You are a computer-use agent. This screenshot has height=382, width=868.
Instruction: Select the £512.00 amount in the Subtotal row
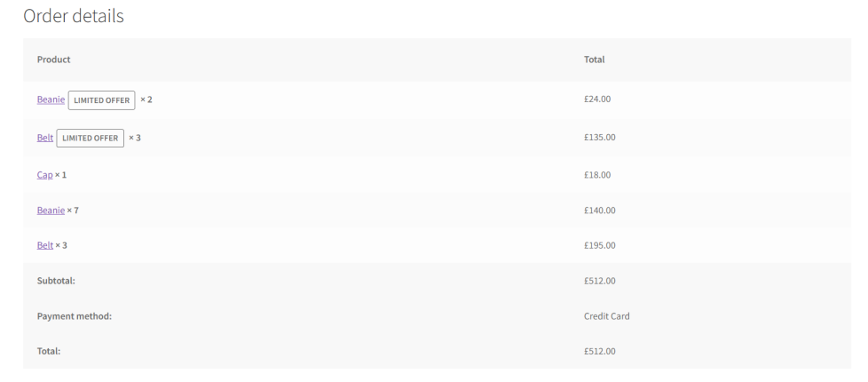[599, 281]
